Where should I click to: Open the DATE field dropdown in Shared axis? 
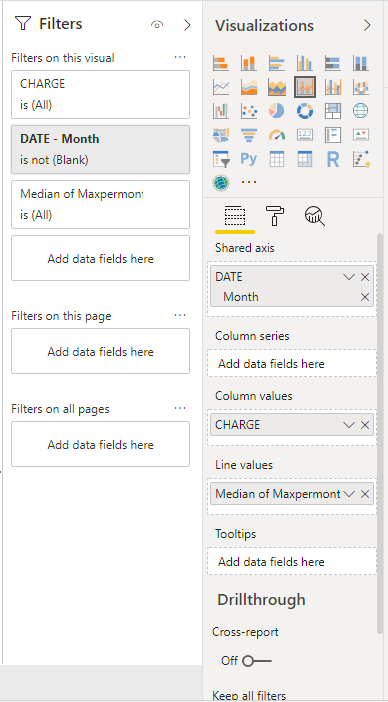349,277
